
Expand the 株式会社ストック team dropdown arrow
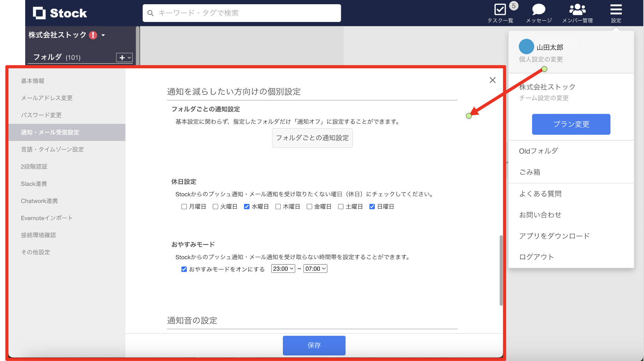103,35
